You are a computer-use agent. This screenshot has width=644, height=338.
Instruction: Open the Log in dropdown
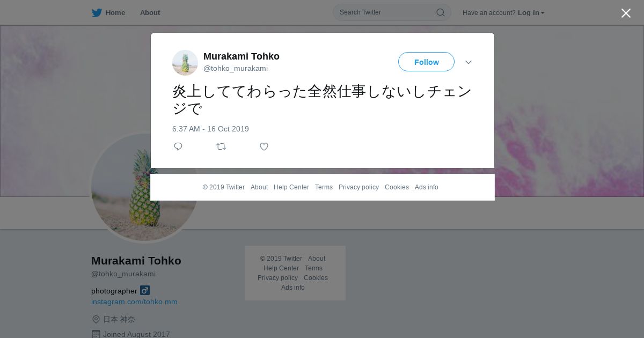[531, 13]
